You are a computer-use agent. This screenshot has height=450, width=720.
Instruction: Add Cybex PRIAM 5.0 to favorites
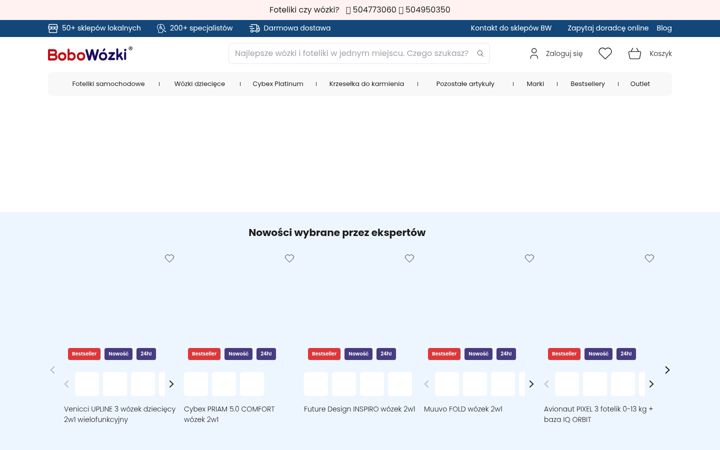coord(289,259)
